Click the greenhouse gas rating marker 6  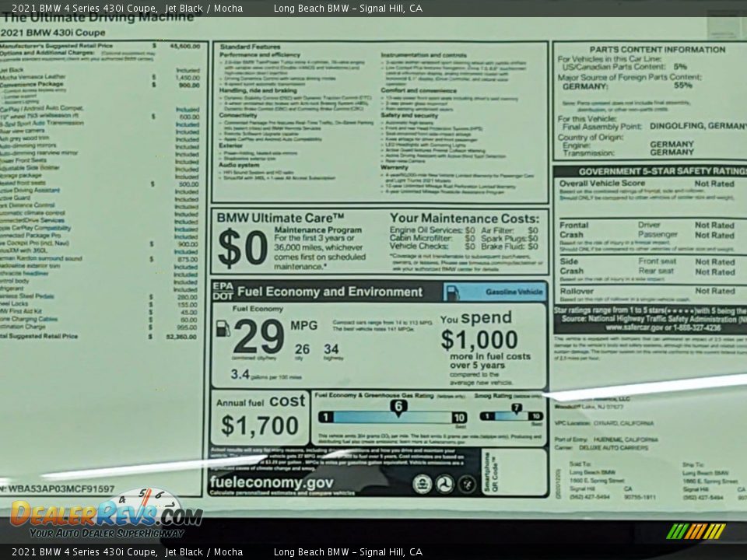[x=398, y=407]
